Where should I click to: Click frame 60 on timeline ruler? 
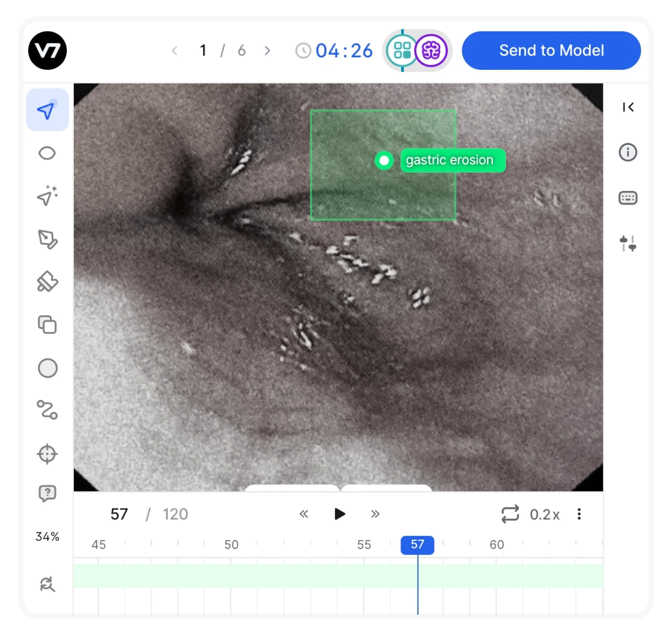497,545
